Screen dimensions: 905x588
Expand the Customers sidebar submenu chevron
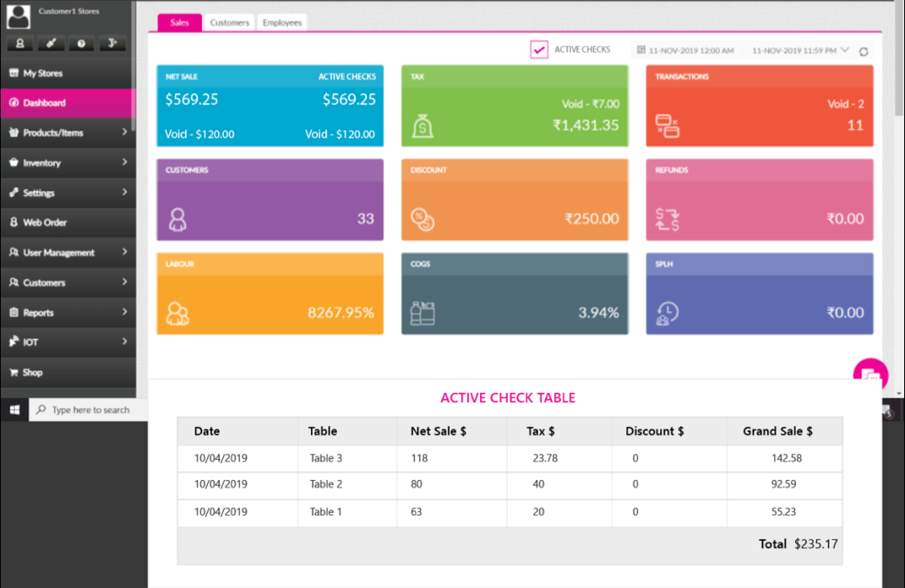tap(125, 282)
